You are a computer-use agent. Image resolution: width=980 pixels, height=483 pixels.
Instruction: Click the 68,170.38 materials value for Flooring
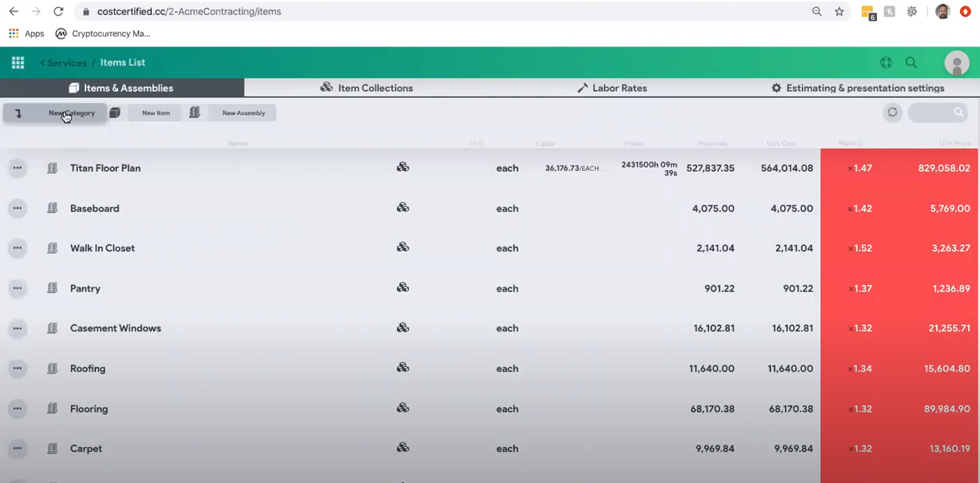[712, 409]
